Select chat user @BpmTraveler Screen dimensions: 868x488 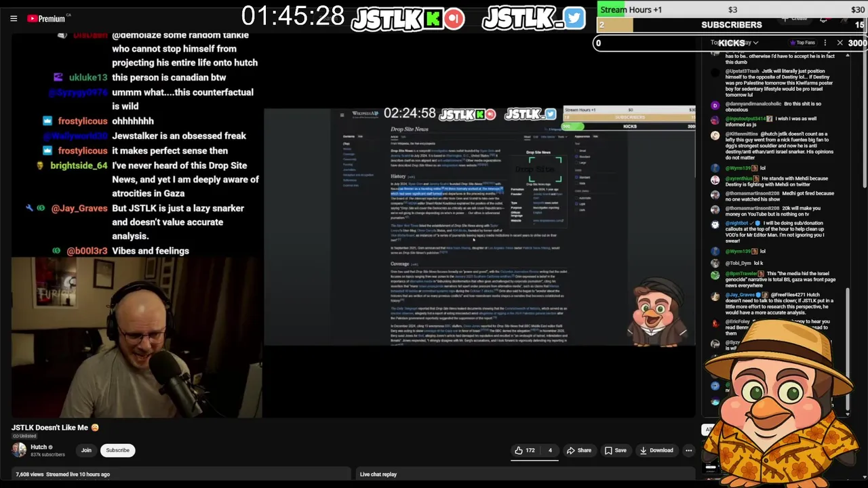tap(741, 274)
